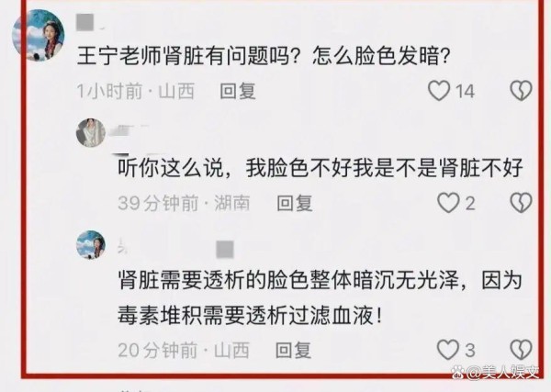Viewport: 551px width, 392px height.
Task: Like the comment with 14 likes
Action: point(439,91)
